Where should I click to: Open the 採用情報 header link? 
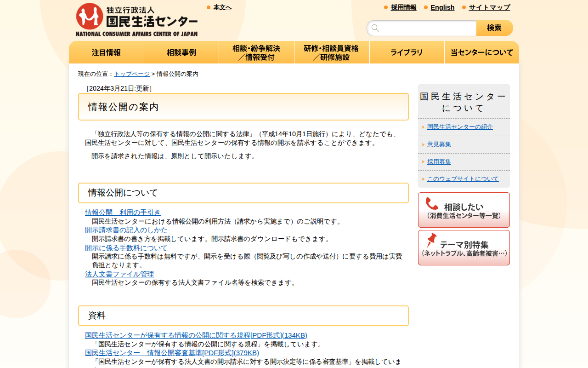(x=404, y=7)
